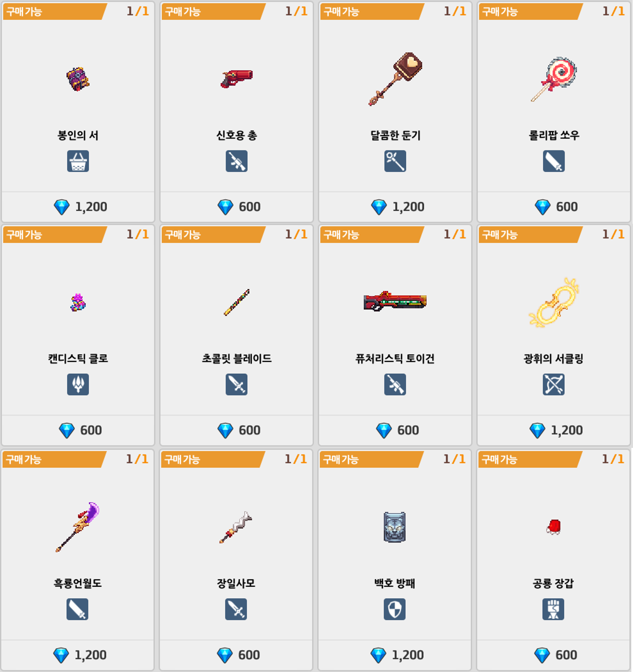This screenshot has height=672, width=633.
Task: Select the 퓨처리스틱 토이건 gun image
Action: click(395, 301)
